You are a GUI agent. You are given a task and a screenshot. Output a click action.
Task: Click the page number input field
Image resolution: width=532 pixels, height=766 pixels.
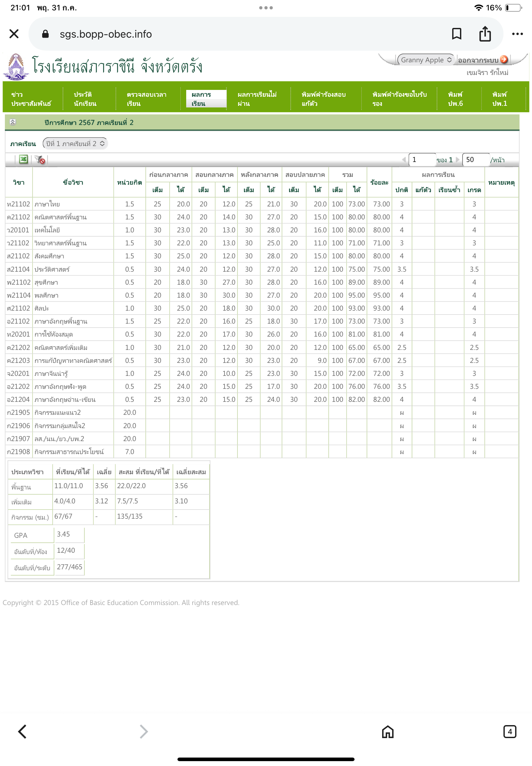pyautogui.click(x=422, y=160)
